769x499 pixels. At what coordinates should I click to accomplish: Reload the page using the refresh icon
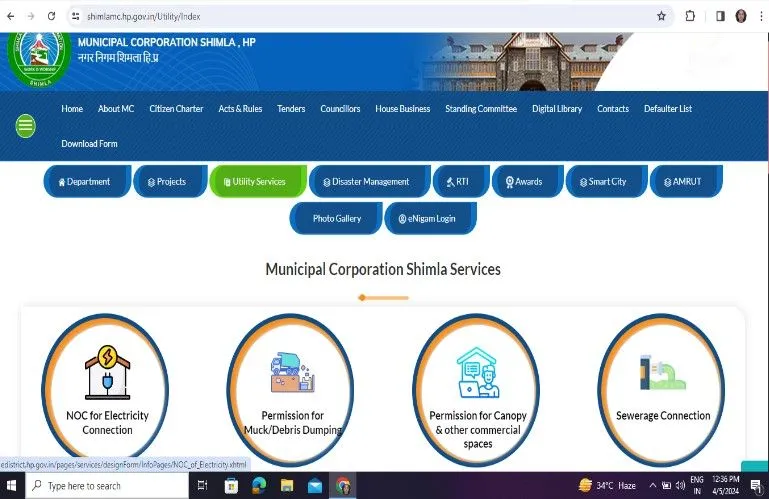tap(52, 16)
